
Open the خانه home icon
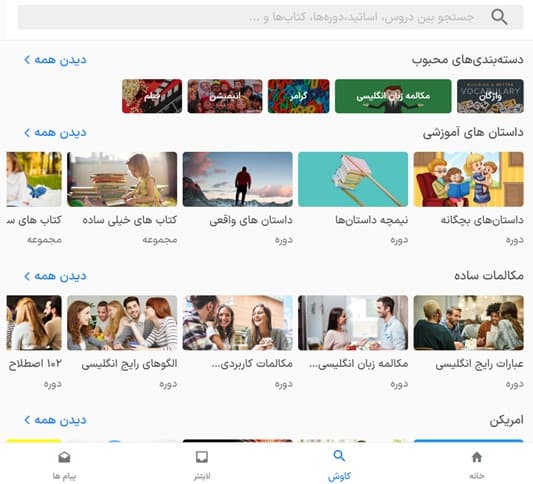(477, 457)
